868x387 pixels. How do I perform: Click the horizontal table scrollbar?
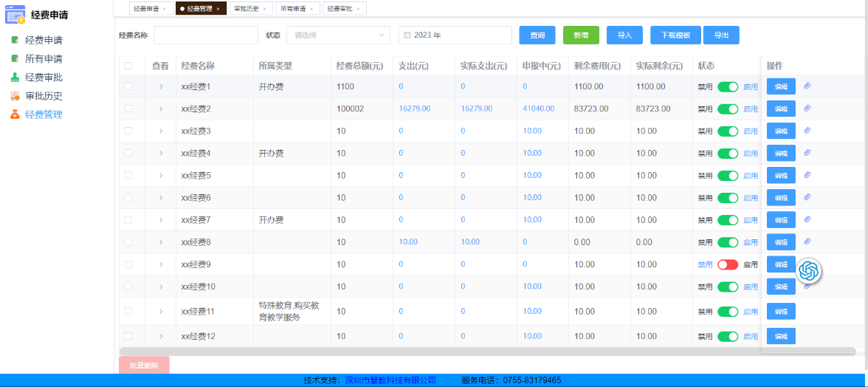click(487, 351)
